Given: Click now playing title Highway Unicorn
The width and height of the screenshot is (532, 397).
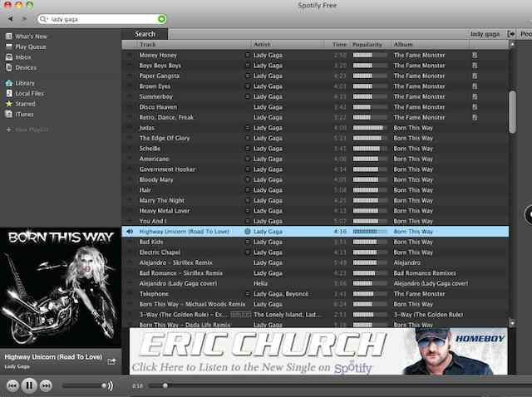Looking at the screenshot, I should pyautogui.click(x=53, y=357).
